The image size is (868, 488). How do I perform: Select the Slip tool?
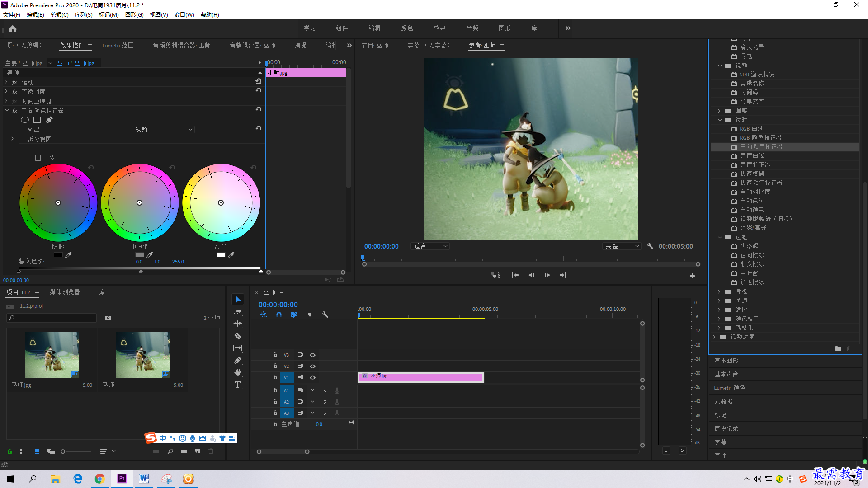(x=238, y=348)
